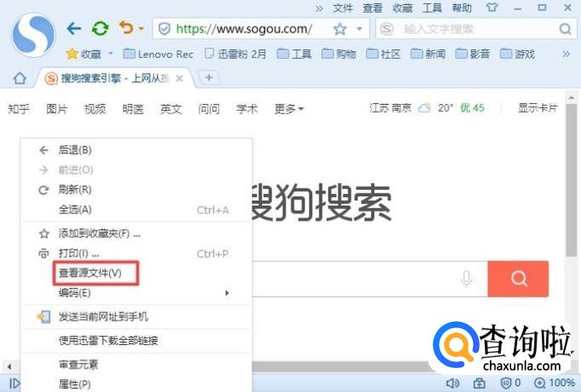Click the security shield icon in the address bar
The image size is (581, 392).
pyautogui.click(x=164, y=28)
